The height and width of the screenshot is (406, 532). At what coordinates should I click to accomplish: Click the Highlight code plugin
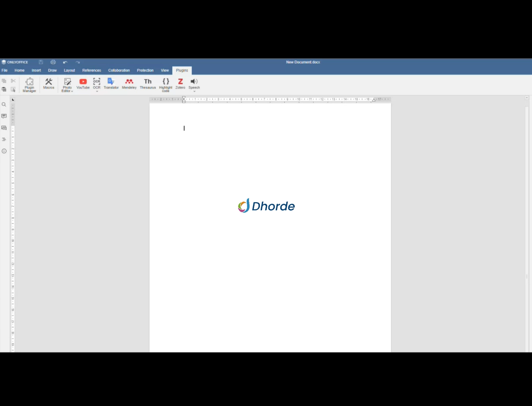[x=166, y=85]
